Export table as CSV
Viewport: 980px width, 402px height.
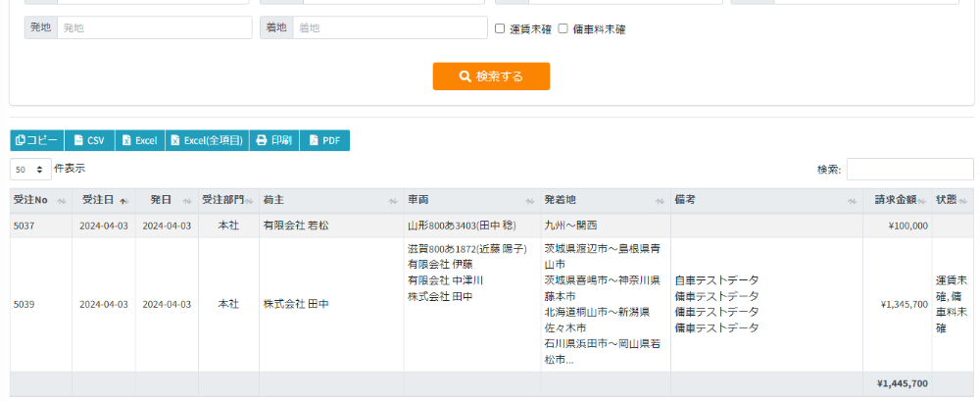(89, 140)
